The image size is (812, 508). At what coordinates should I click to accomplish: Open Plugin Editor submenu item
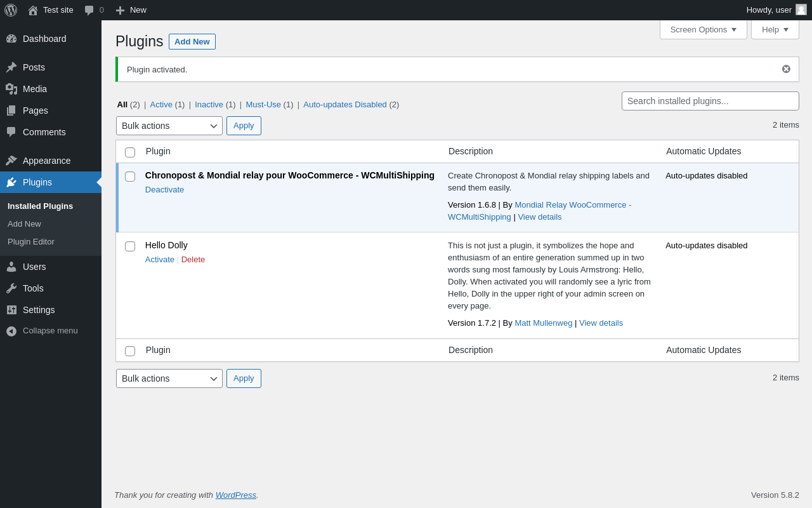[x=31, y=242]
